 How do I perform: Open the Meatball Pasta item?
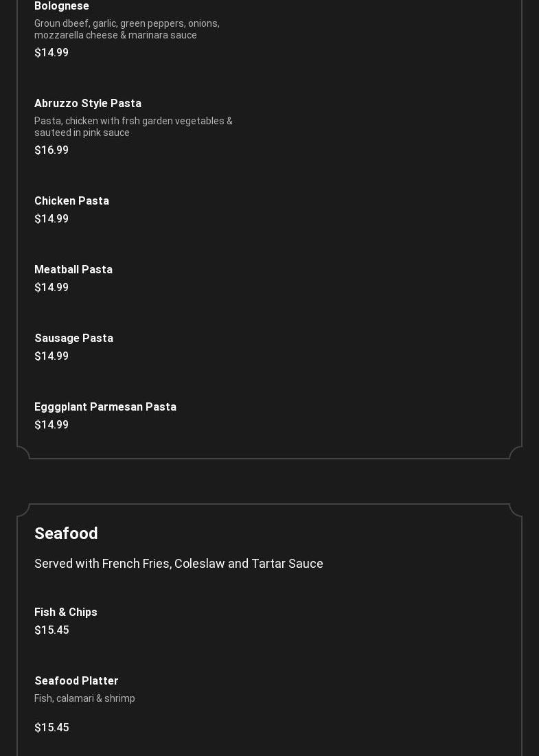(x=73, y=269)
